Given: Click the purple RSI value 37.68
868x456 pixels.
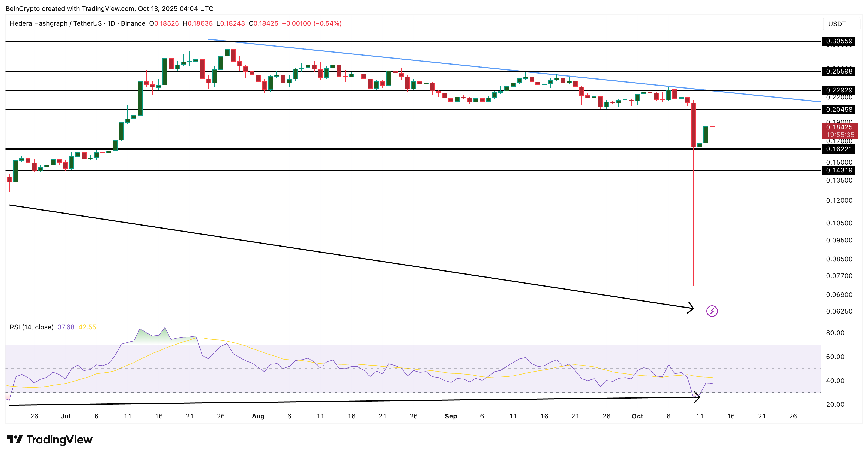Looking at the screenshot, I should coord(66,327).
